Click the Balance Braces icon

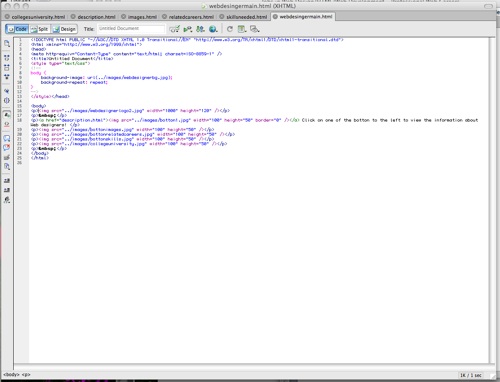point(7,100)
